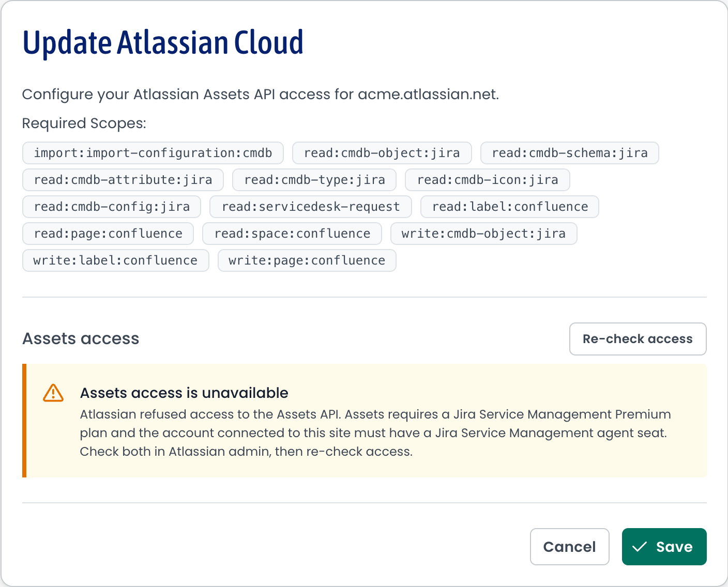Click the Atlassian refused access warning message
Image resolution: width=728 pixels, height=587 pixels.
(x=375, y=433)
